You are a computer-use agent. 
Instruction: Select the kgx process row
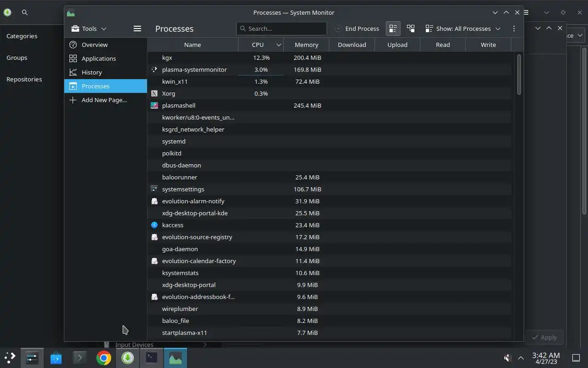click(x=329, y=57)
